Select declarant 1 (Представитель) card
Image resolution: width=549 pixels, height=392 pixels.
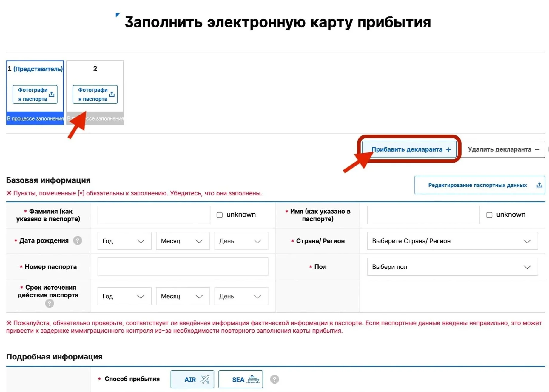[x=35, y=92]
